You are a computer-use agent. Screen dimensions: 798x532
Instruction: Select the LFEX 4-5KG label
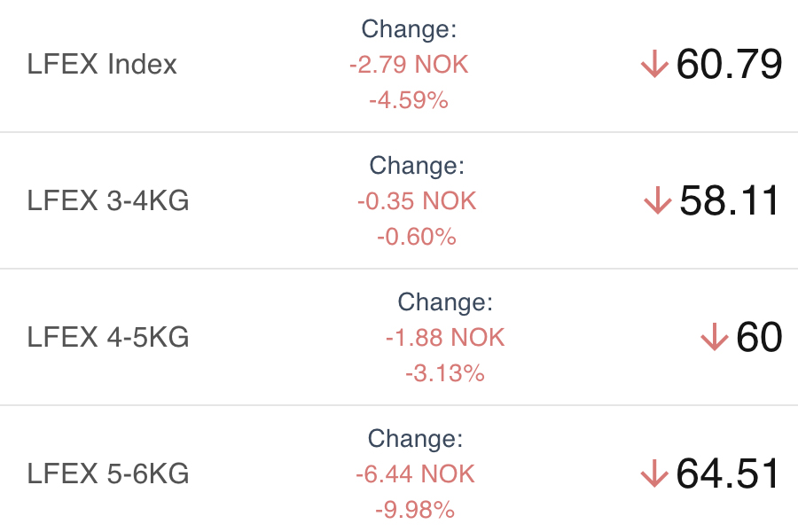108,338
